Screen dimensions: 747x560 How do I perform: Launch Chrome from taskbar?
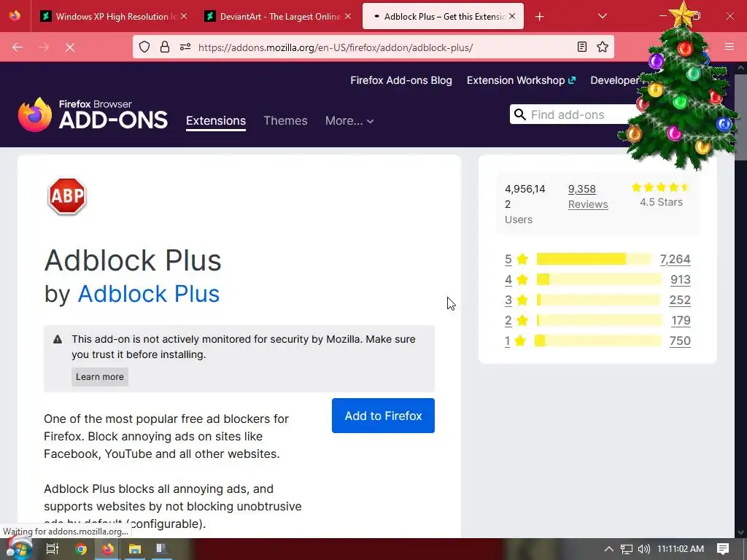point(81,549)
